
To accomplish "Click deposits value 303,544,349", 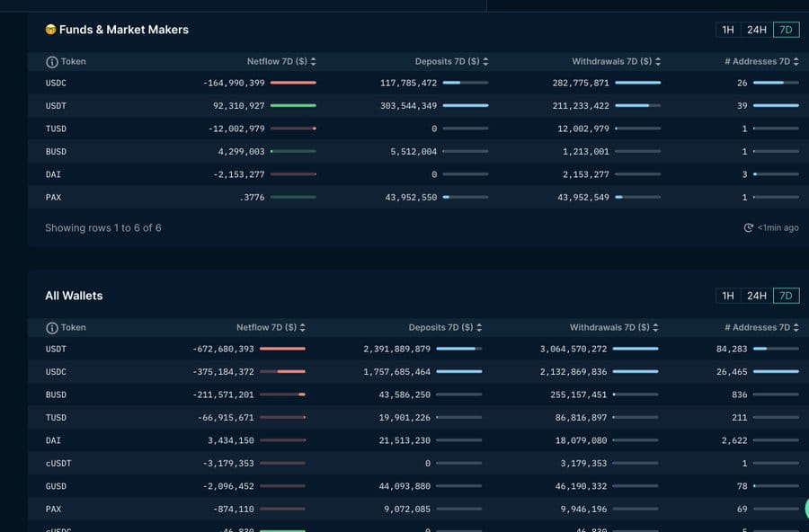I will coord(409,106).
